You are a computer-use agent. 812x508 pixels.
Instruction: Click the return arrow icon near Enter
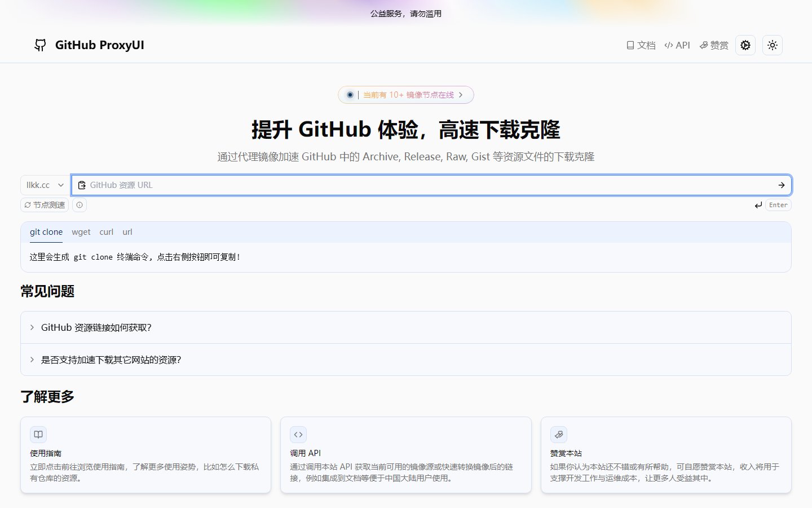[x=758, y=205]
